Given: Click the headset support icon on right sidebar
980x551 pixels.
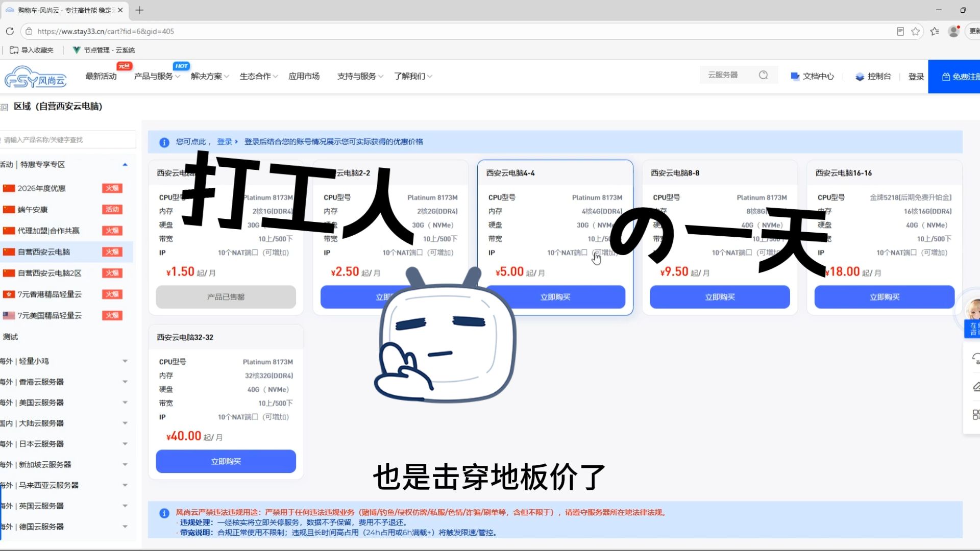Looking at the screenshot, I should (975, 359).
